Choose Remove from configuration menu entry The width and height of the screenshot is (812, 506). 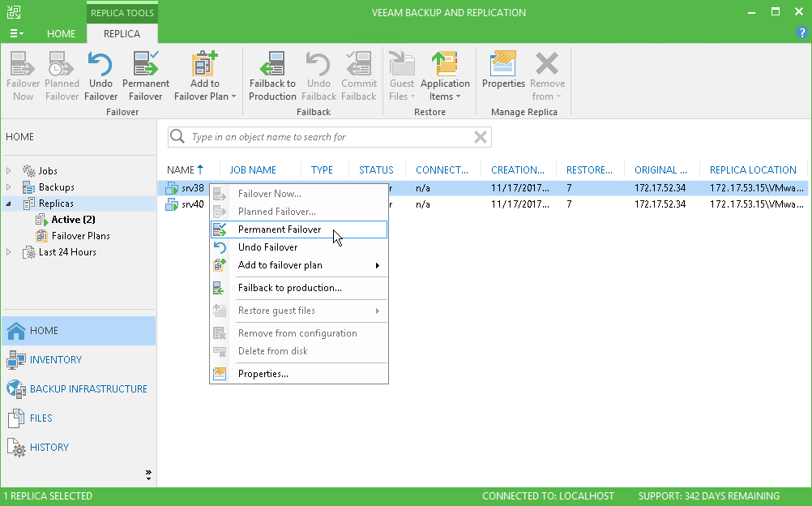299,333
